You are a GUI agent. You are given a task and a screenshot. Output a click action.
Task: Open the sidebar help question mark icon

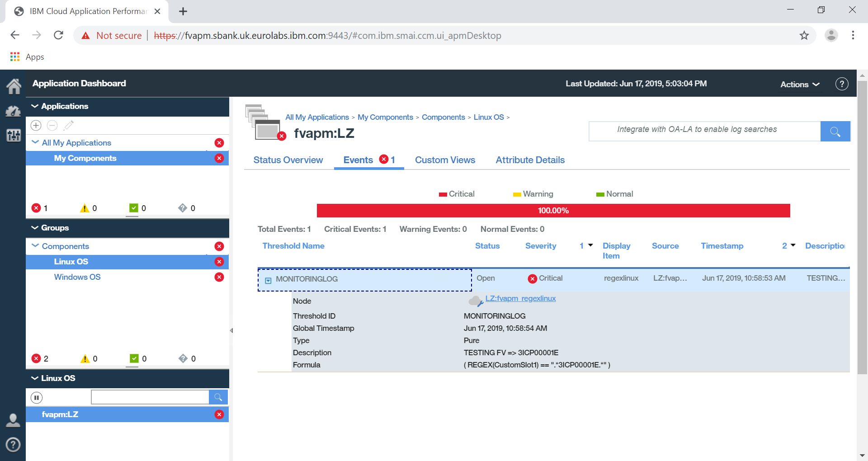point(13,445)
